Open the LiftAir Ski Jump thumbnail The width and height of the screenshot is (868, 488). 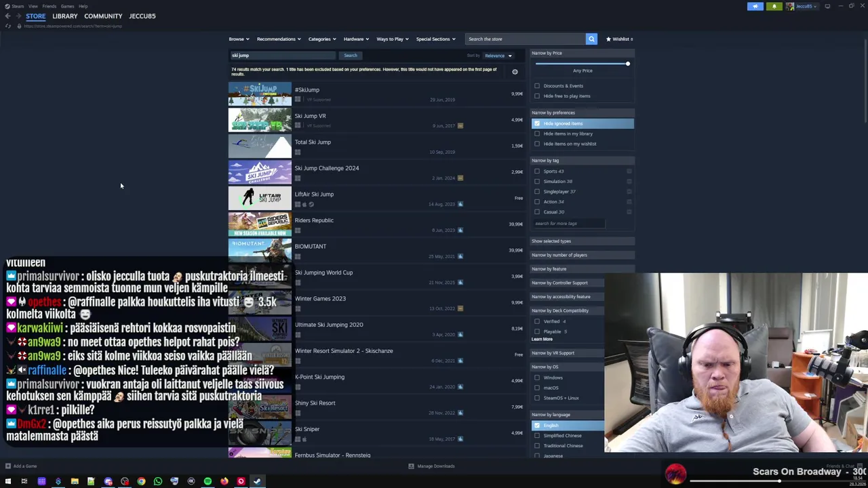coord(260,198)
